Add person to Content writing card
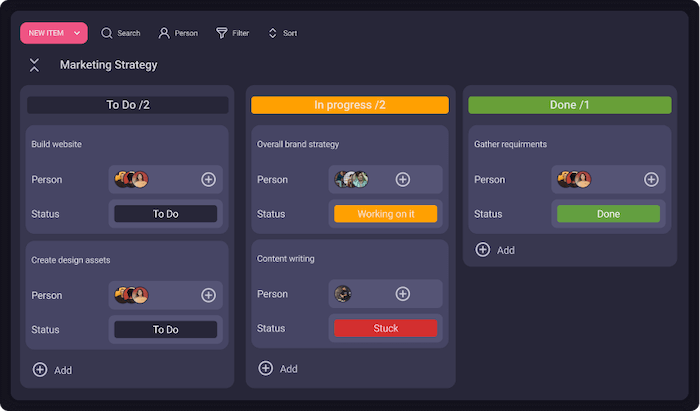700x411 pixels. [x=403, y=294]
